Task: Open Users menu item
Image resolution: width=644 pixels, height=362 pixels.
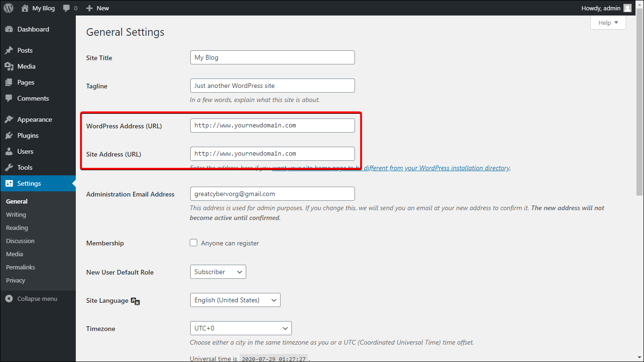Action: tap(25, 151)
